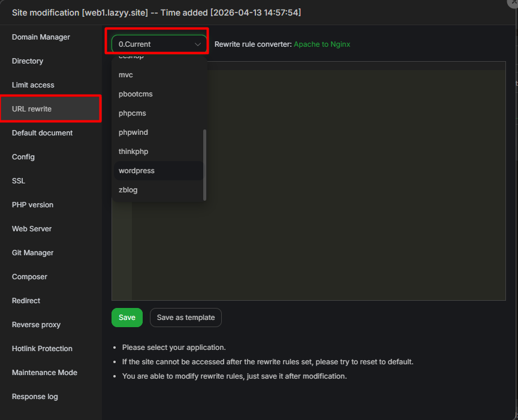Click the green Save button
Image resolution: width=518 pixels, height=420 pixels.
click(127, 318)
